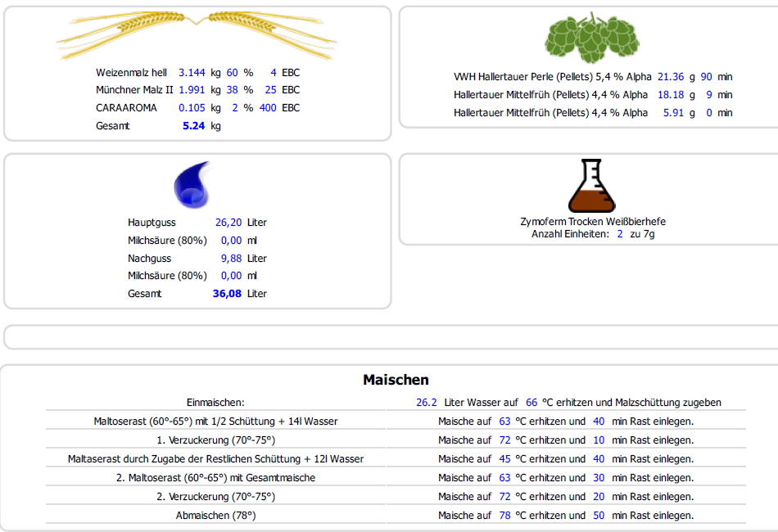Click the Abmaischen (78°) rest duration 50
The width and height of the screenshot is (778, 532).
pos(599,516)
